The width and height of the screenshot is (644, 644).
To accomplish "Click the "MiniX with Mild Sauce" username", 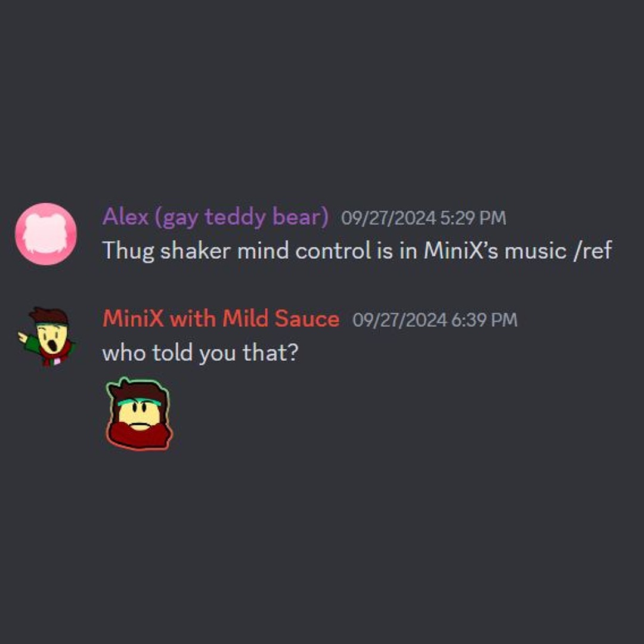I will tap(221, 318).
